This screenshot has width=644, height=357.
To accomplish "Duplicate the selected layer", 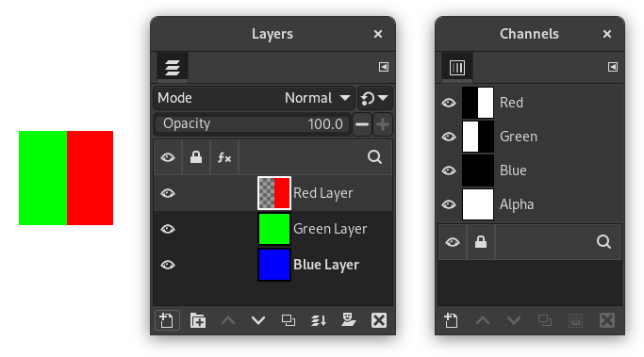I will pyautogui.click(x=289, y=320).
